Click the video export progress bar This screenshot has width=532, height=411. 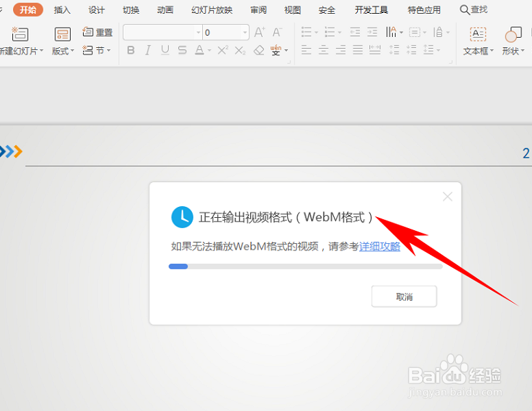[305, 266]
